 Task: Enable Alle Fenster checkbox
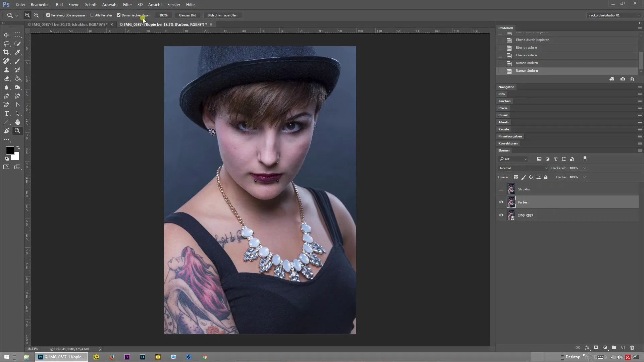(92, 15)
